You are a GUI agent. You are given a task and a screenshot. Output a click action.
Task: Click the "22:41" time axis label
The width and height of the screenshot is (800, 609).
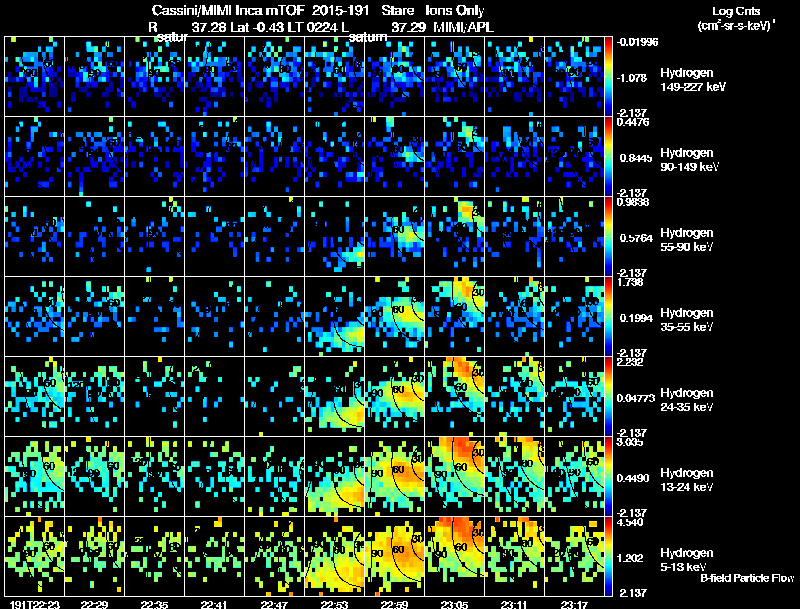[214, 605]
